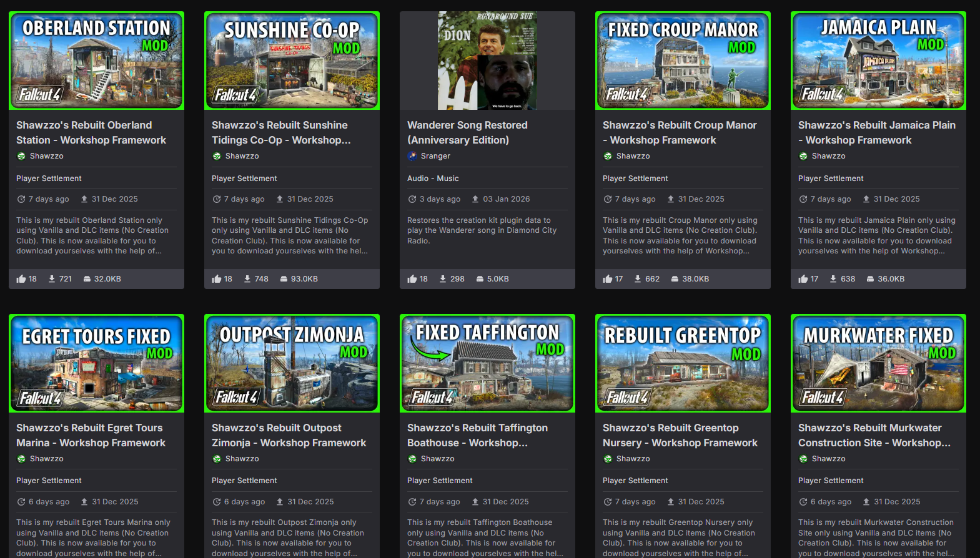Image resolution: width=980 pixels, height=558 pixels.
Task: Open the Dion Runaround Sue thumbnail image
Action: tap(487, 61)
